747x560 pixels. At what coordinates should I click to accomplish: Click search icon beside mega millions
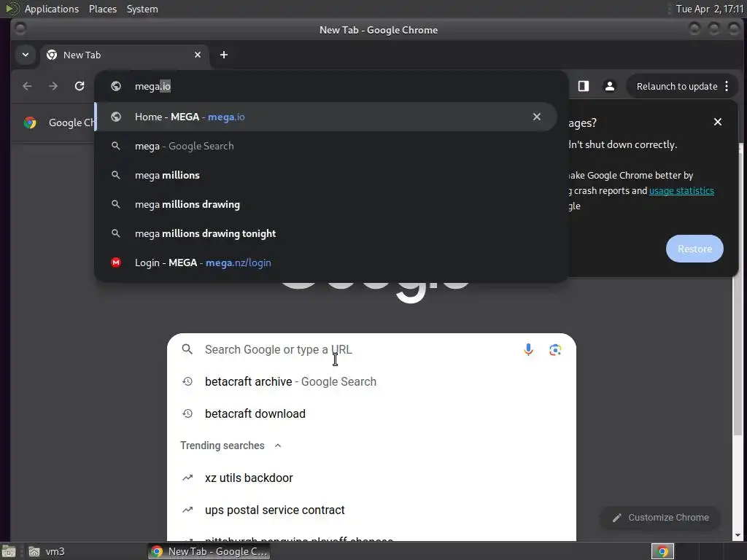click(116, 175)
